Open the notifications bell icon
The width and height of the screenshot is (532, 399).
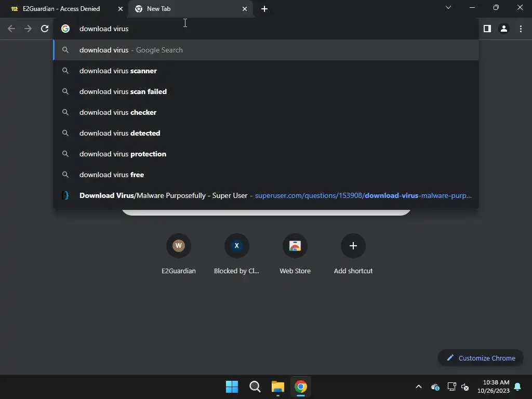518,387
